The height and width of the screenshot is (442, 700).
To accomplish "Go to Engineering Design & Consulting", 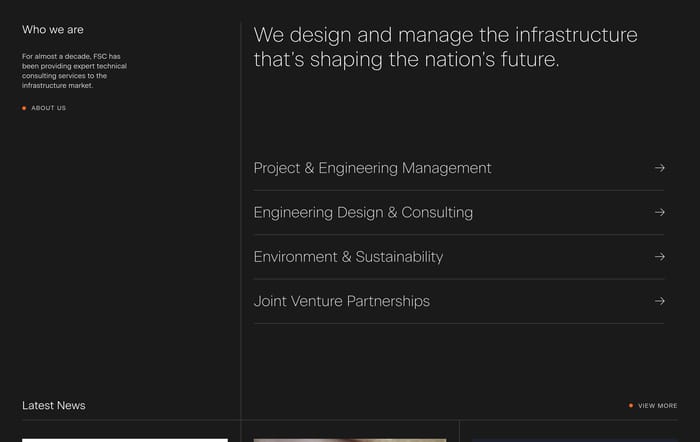I will (x=363, y=212).
